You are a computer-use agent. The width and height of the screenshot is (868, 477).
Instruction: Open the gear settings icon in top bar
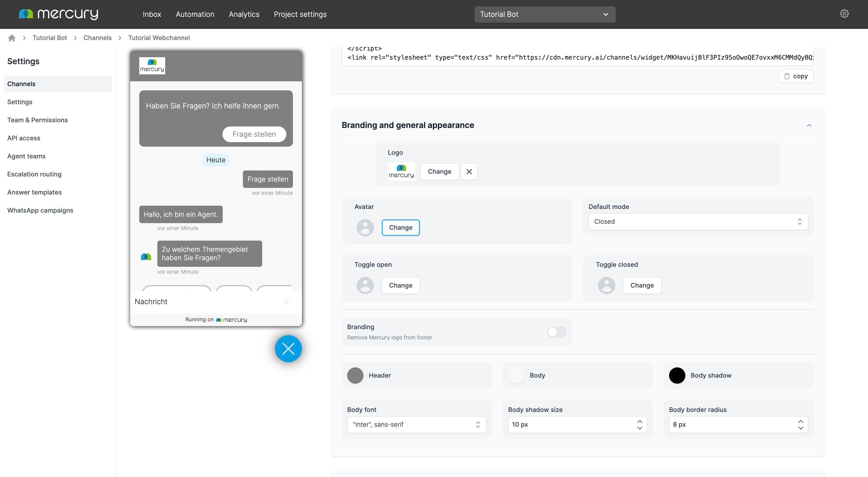point(844,14)
